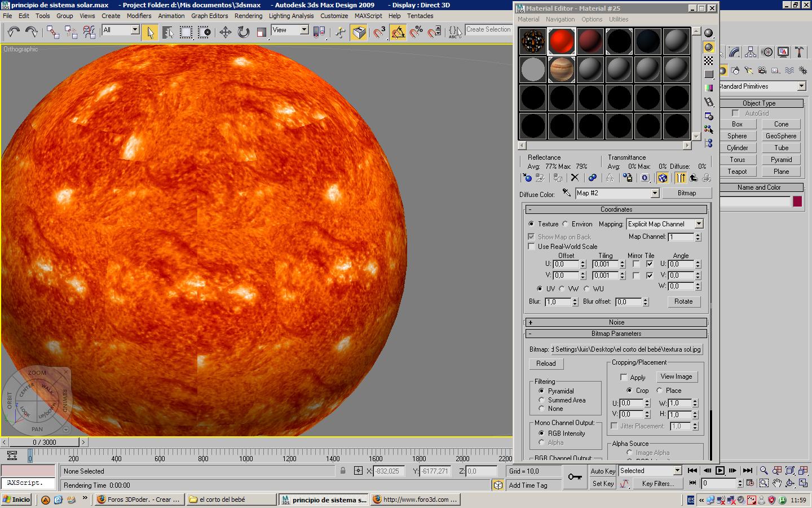The width and height of the screenshot is (812, 508).
Task: Toggle Angle Snap in main toolbar
Action: (398, 32)
